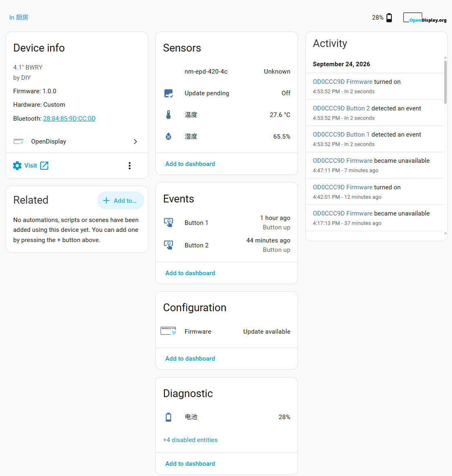
Task: Click the Activity list scrollbar
Action: click(445, 82)
